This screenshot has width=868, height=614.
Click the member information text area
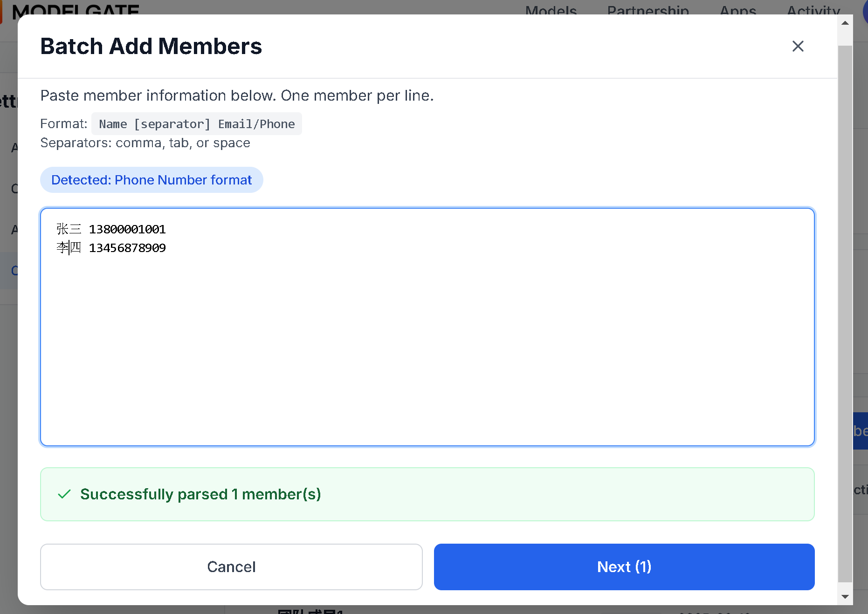pos(427,345)
